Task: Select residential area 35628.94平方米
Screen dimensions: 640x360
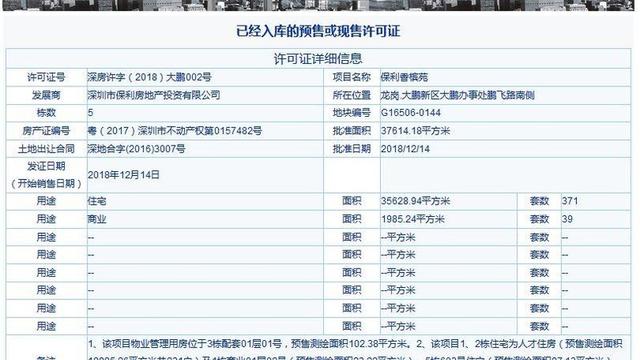Action: [416, 201]
